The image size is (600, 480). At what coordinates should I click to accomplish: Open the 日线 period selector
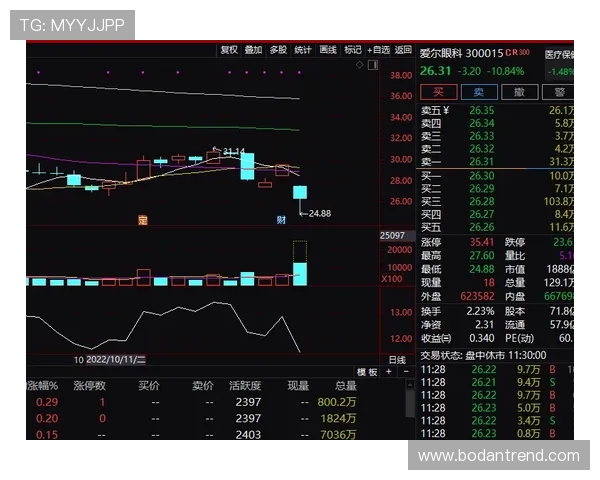397,359
